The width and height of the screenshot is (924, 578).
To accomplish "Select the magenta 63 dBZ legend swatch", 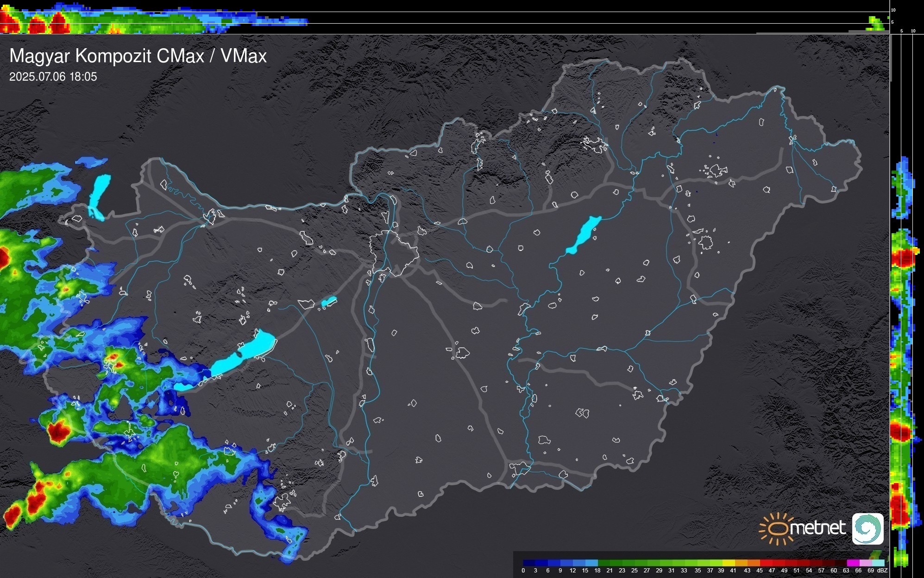I will [x=853, y=563].
